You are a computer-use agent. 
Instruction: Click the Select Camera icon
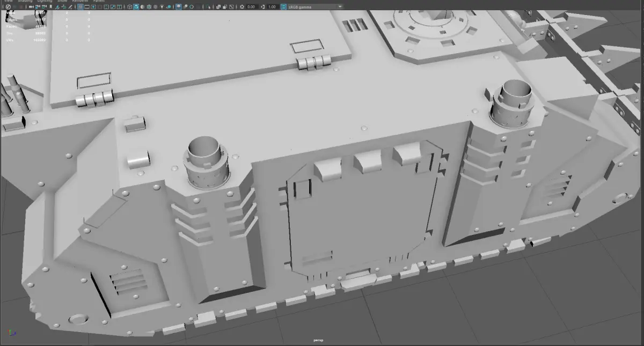click(x=31, y=7)
